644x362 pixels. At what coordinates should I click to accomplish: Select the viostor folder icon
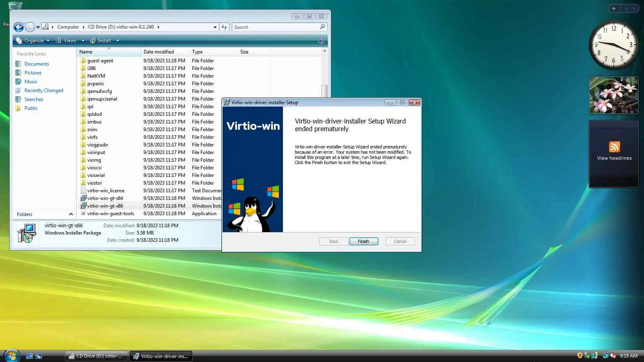coord(83,183)
